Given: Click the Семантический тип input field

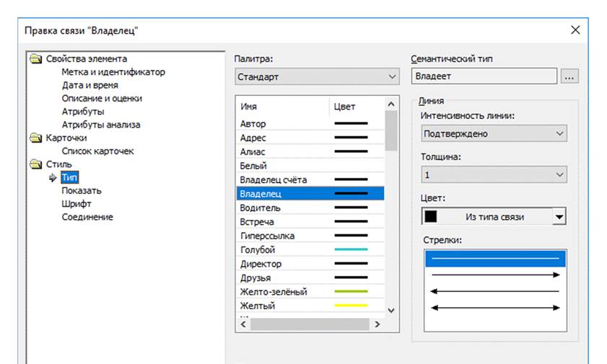Looking at the screenshot, I should click(x=484, y=76).
